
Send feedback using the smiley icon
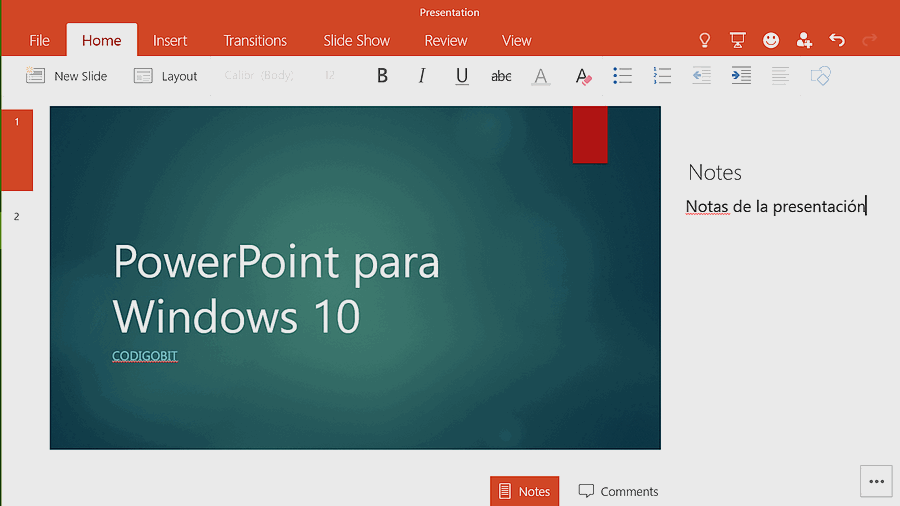771,40
